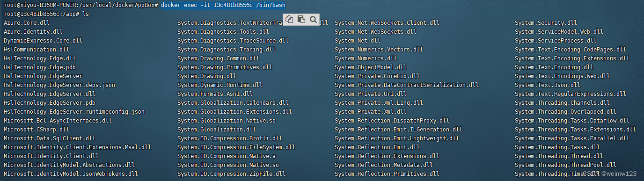Click the file System.Drawing.Primitives.dll
Image resolution: width=644 pixels, height=181 pixels.
pyautogui.click(x=225, y=67)
